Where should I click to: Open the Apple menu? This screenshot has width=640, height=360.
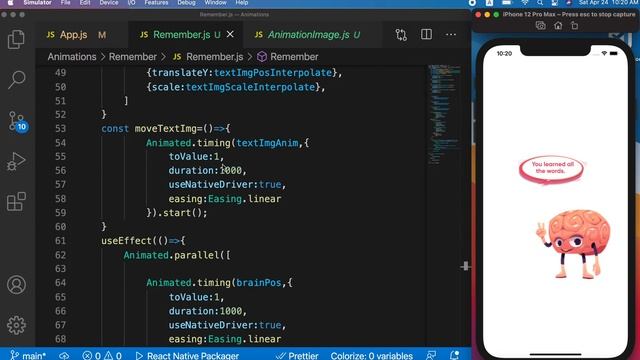pyautogui.click(x=11, y=3)
